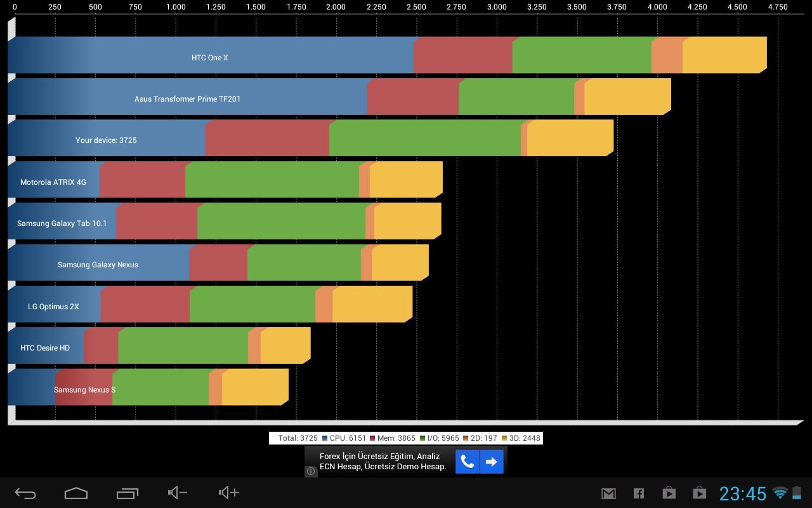Click the yellow 3D segment of Asus Transformer bar
812x508 pixels.
[627, 97]
